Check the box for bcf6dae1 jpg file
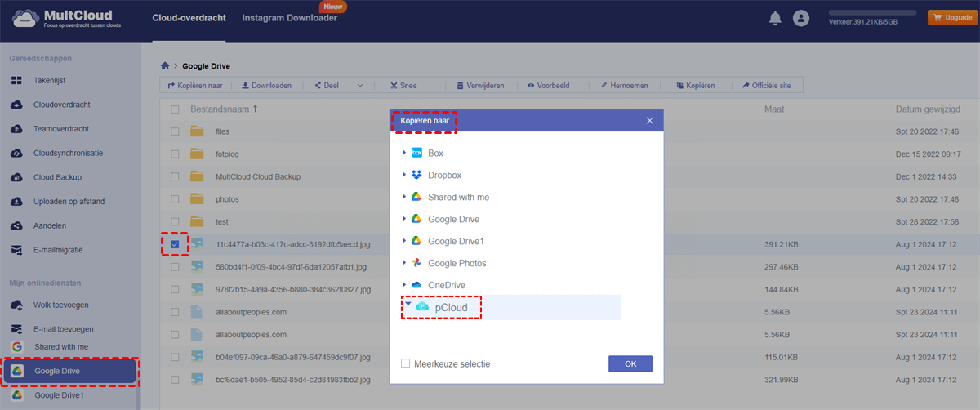 click(175, 380)
